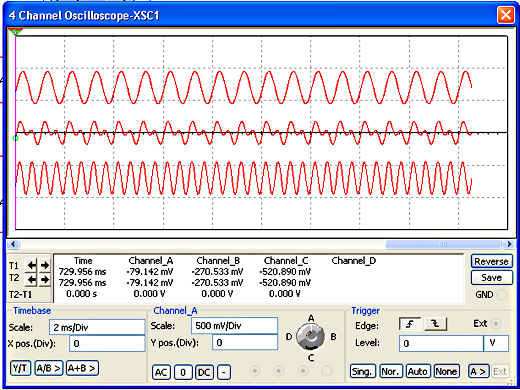This screenshot has height=390, width=520.
Task: Click the Channel_A column header
Action: pyautogui.click(x=151, y=261)
